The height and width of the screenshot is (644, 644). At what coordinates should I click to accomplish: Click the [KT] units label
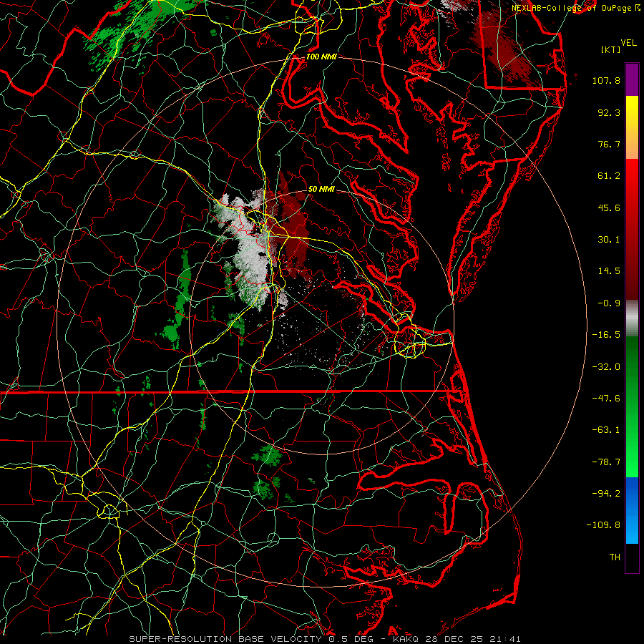tap(610, 49)
